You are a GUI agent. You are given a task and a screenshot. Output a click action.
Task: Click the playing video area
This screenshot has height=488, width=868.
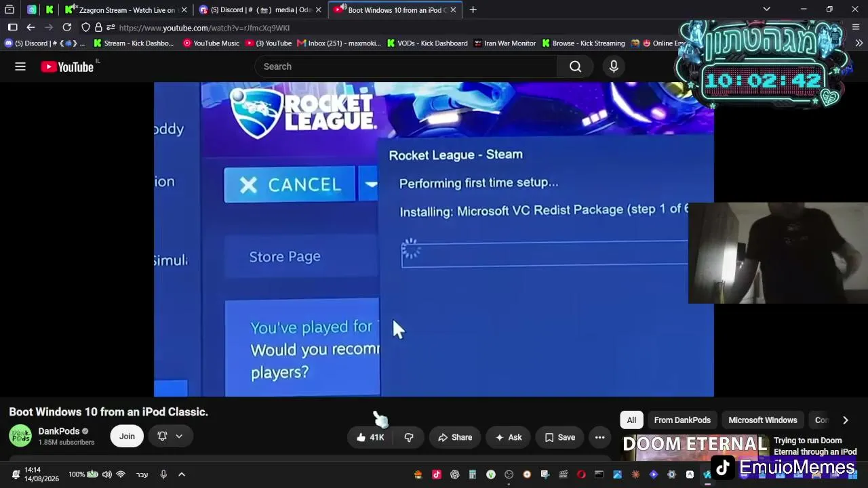tap(434, 239)
